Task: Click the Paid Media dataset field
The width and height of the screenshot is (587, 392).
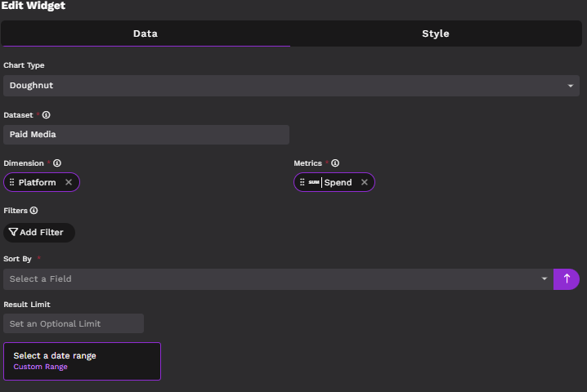Action: point(146,135)
